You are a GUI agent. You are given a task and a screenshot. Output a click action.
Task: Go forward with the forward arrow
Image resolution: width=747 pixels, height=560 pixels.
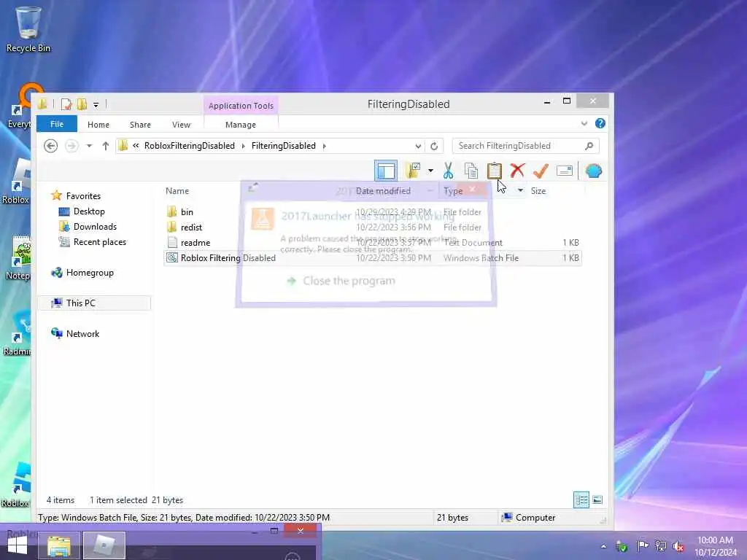tap(71, 146)
